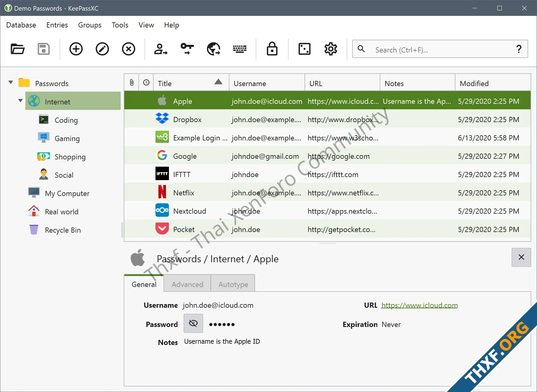This screenshot has height=392, width=537.
Task: Click the Netflix title cell
Action: pyautogui.click(x=184, y=193)
